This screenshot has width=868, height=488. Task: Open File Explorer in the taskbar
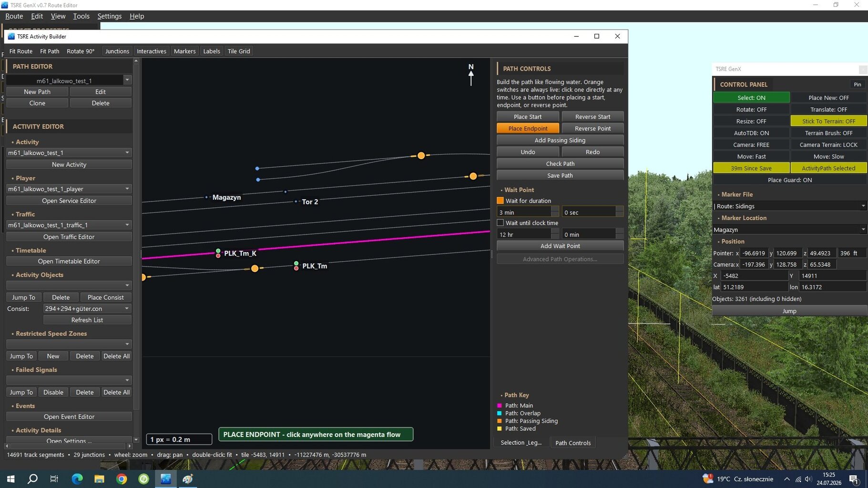coord(99,479)
